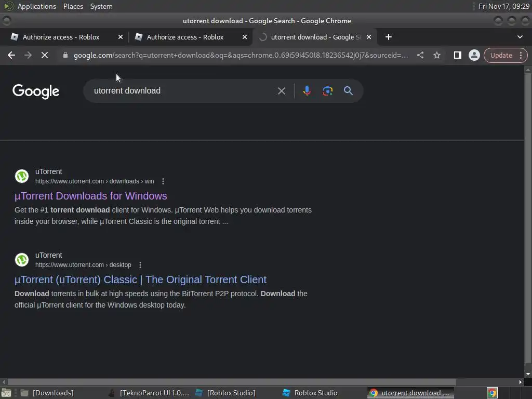
Task: Select the Chrome utorrent download taskbar item
Action: pos(410,393)
